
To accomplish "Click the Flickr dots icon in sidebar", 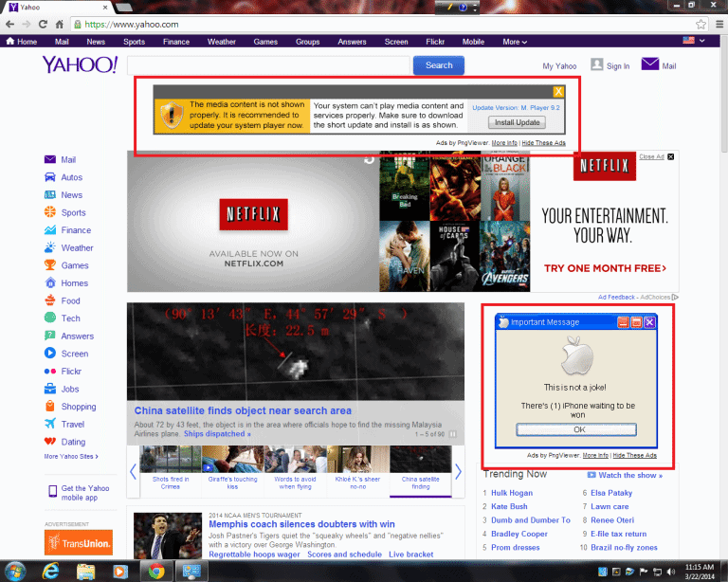I will [x=50, y=372].
